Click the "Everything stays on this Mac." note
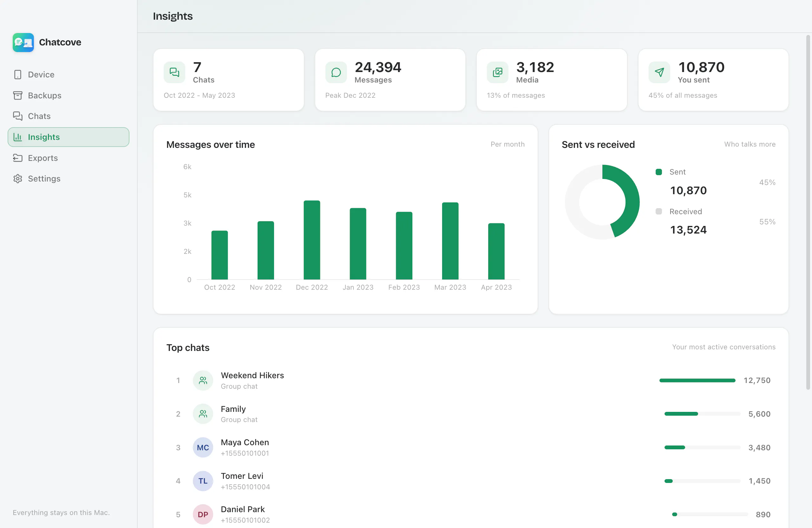This screenshot has height=528, width=812. click(62, 512)
